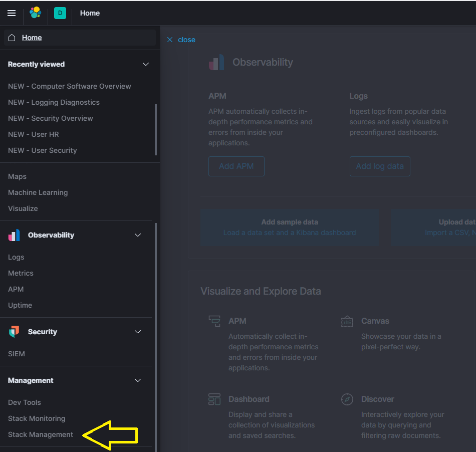Viewport: 476px width, 452px height.
Task: Open NEW - User HR dashboard
Action: pyautogui.click(x=34, y=134)
